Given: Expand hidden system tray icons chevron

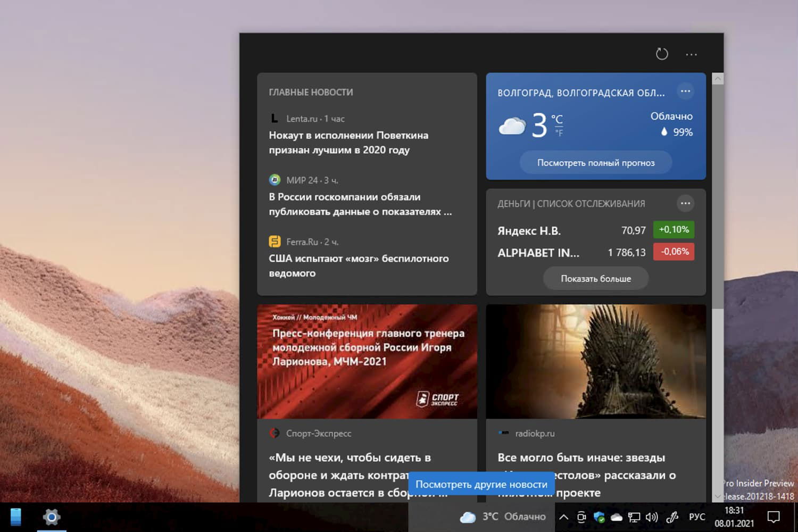Looking at the screenshot, I should pos(564,517).
